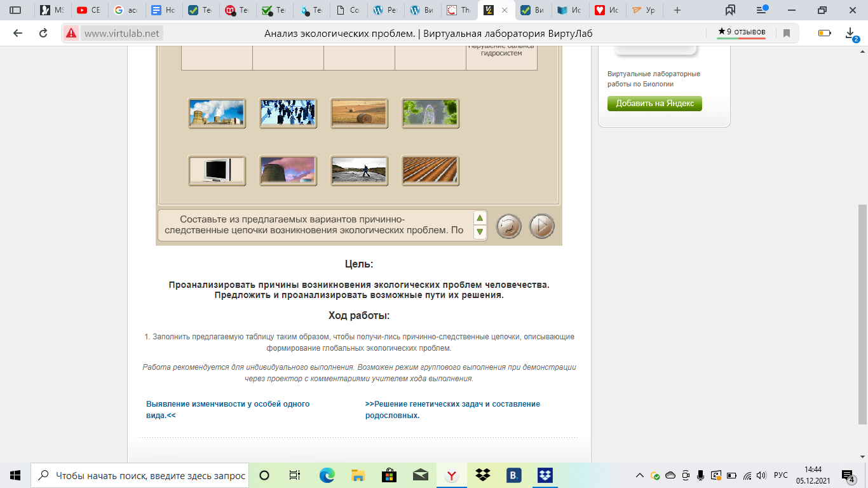Choose the white TV monitor thumbnail
Image resolution: width=868 pixels, height=488 pixels.
tap(217, 170)
